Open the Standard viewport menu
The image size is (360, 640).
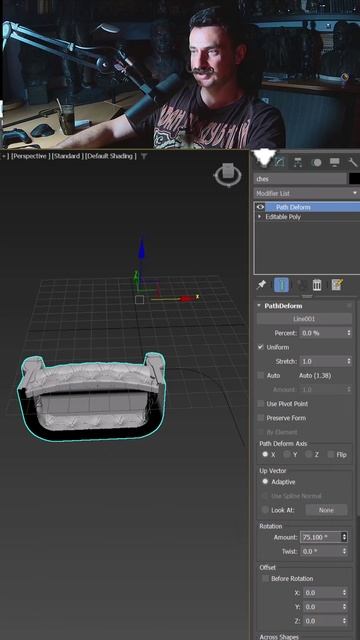(68, 156)
